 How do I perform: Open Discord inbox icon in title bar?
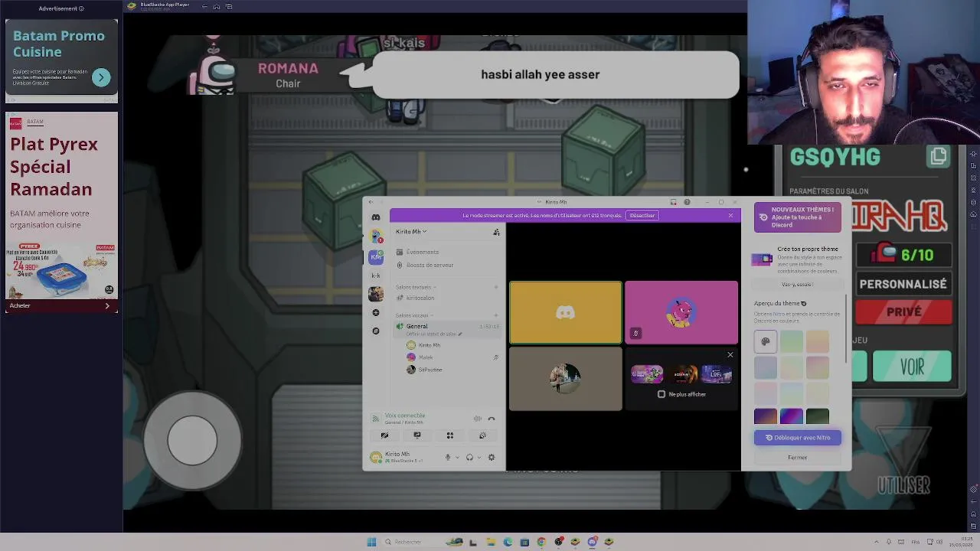[673, 202]
